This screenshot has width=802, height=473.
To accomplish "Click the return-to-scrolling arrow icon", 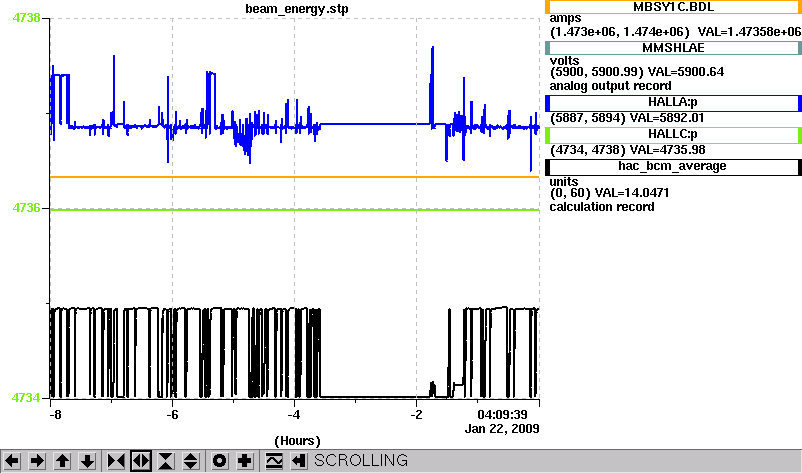I will (x=299, y=461).
